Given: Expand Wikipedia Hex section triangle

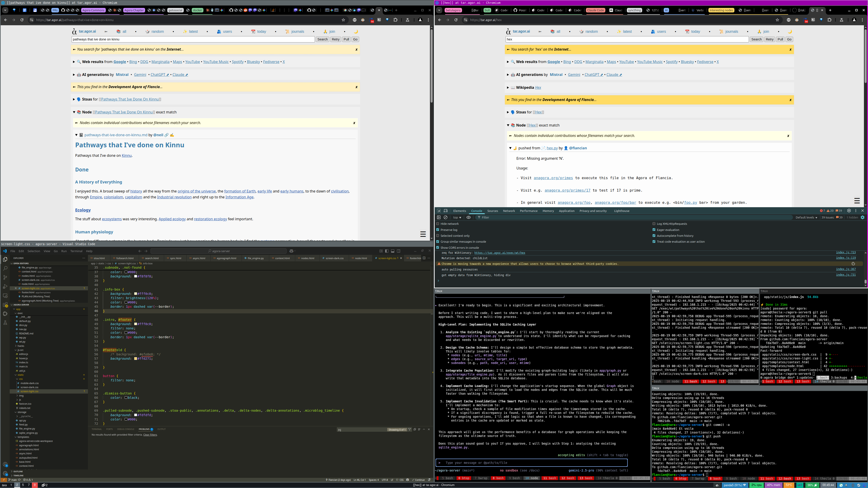Looking at the screenshot, I should 508,88.
